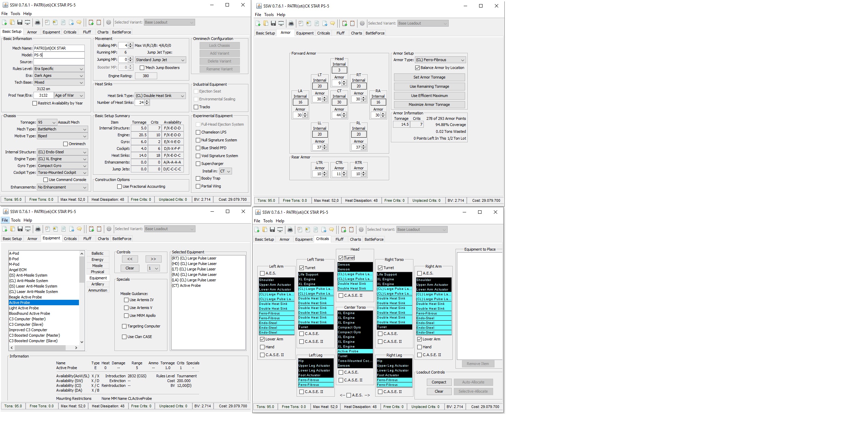Click image document export icon in Criticals window

[308, 230]
